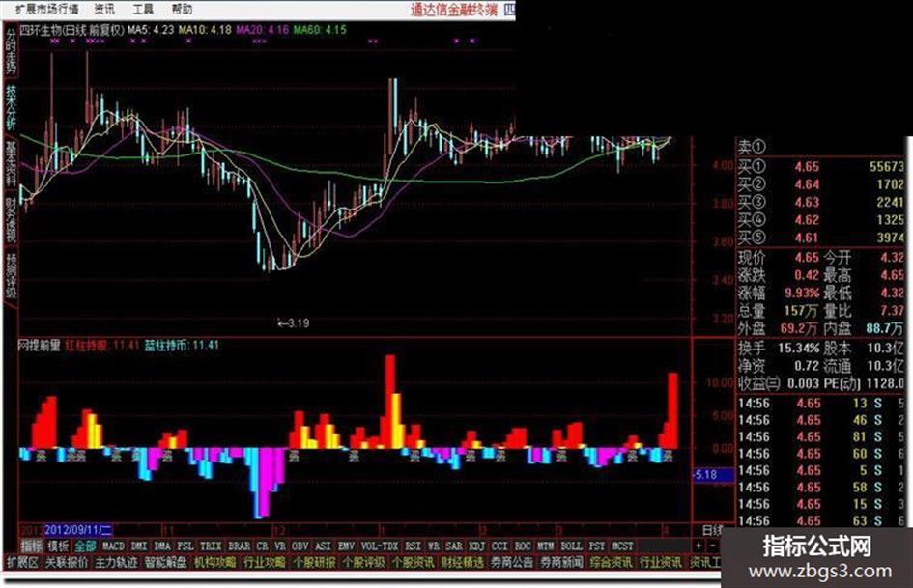
Task: Open the 帮助 menu
Action: 182,9
